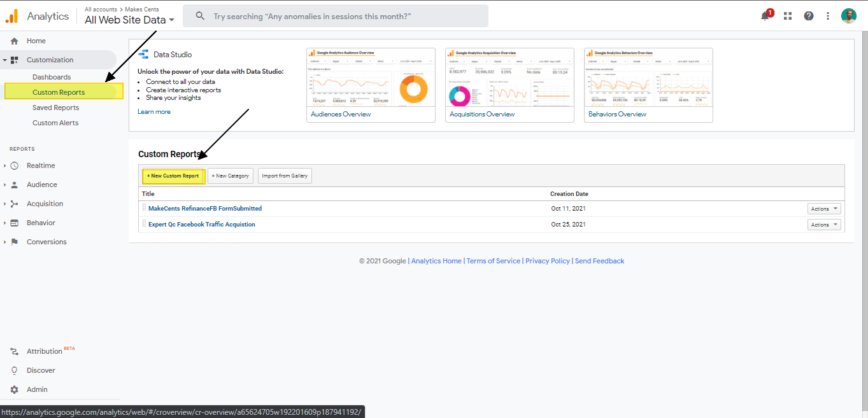This screenshot has width=868, height=418.
Task: Click the Title column header
Action: point(148,194)
